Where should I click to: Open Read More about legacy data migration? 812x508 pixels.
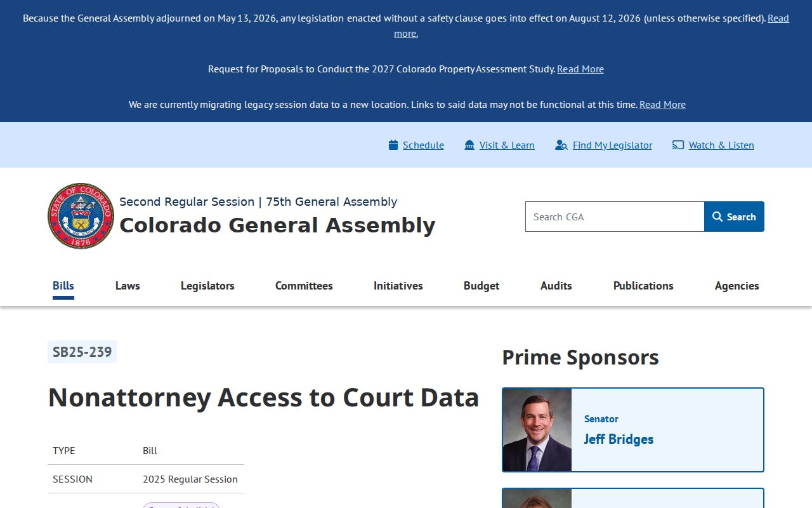(x=662, y=104)
